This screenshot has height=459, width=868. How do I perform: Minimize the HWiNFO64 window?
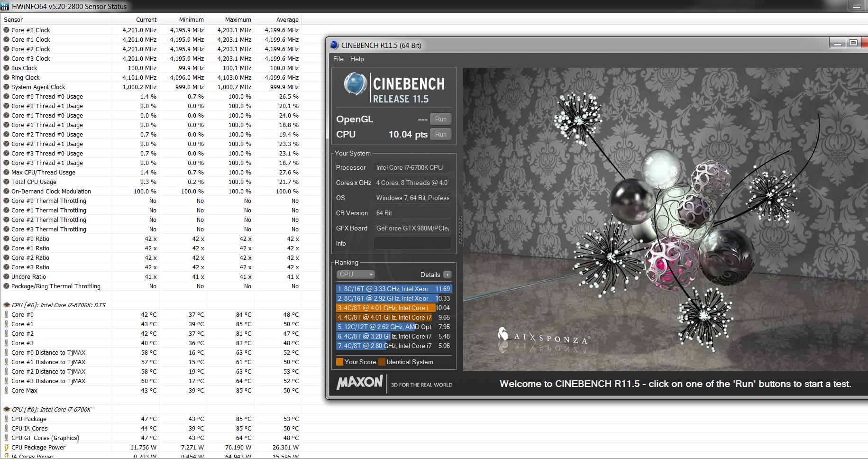pyautogui.click(x=856, y=6)
